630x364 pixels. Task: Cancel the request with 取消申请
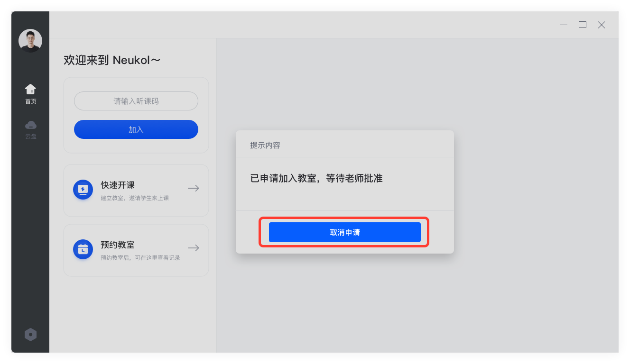345,232
